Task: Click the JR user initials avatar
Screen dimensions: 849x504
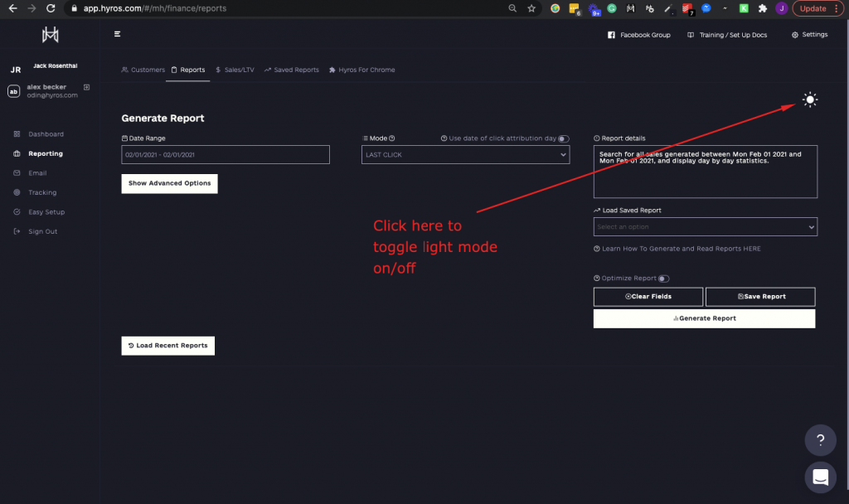Action: coord(16,70)
